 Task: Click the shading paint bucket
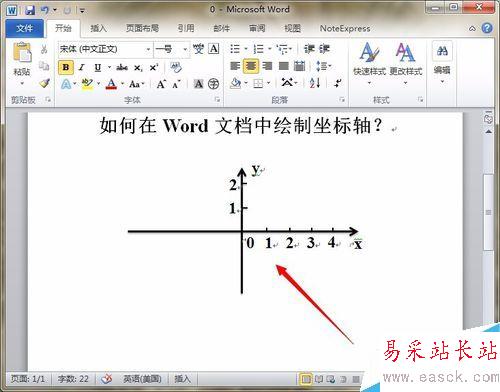(236, 83)
